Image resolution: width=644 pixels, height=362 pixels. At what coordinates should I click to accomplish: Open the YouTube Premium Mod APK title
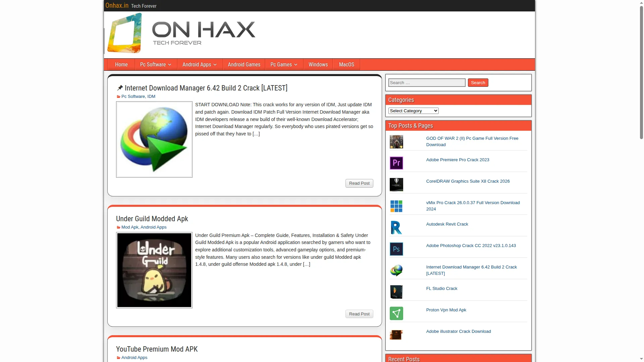(x=157, y=349)
